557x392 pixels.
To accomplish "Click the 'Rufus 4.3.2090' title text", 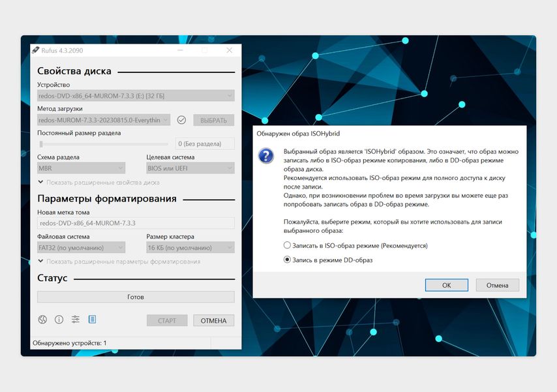I will point(62,50).
